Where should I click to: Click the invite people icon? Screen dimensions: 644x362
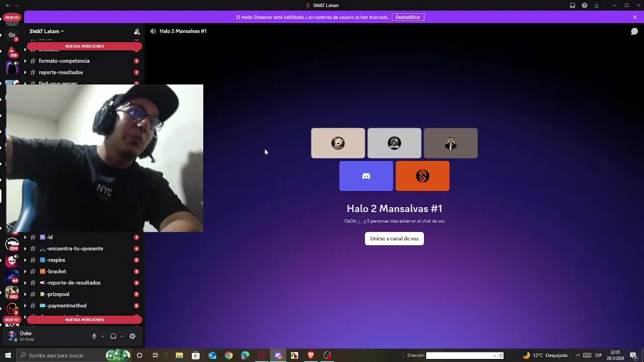pyautogui.click(x=137, y=31)
